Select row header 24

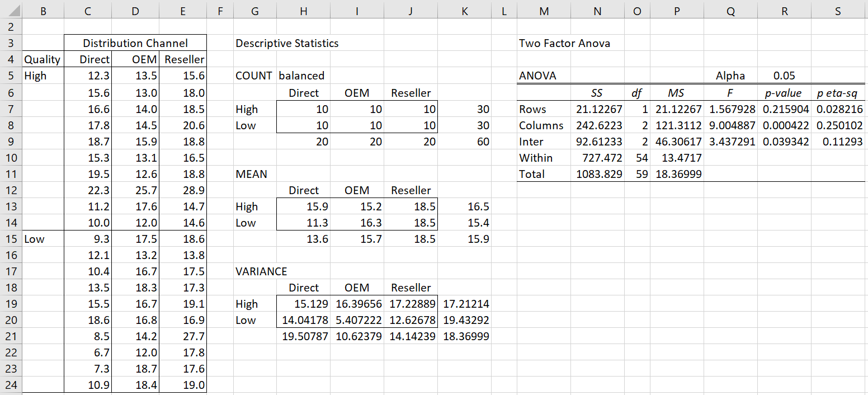tap(11, 385)
